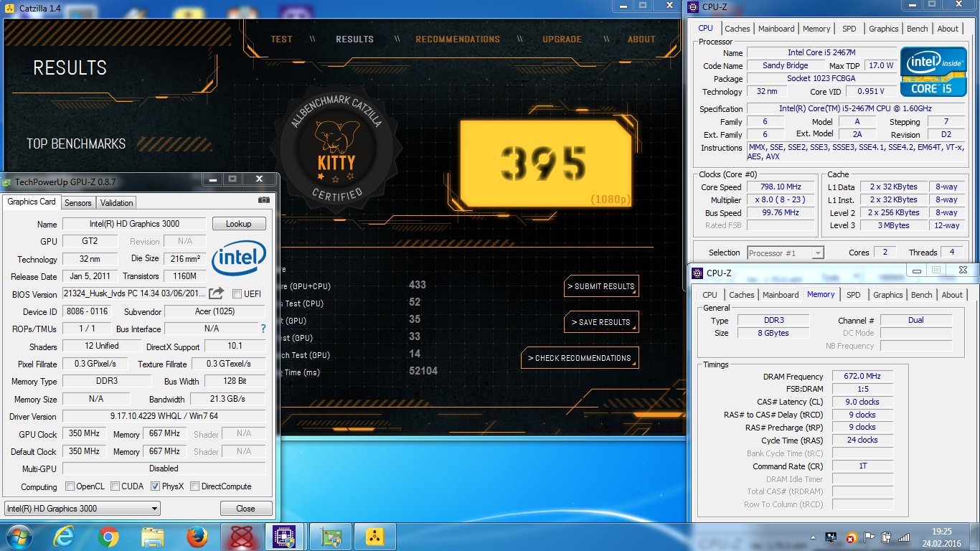This screenshot has height=551, width=980.
Task: Open the Memory tab in top CPU-Z
Action: point(816,29)
